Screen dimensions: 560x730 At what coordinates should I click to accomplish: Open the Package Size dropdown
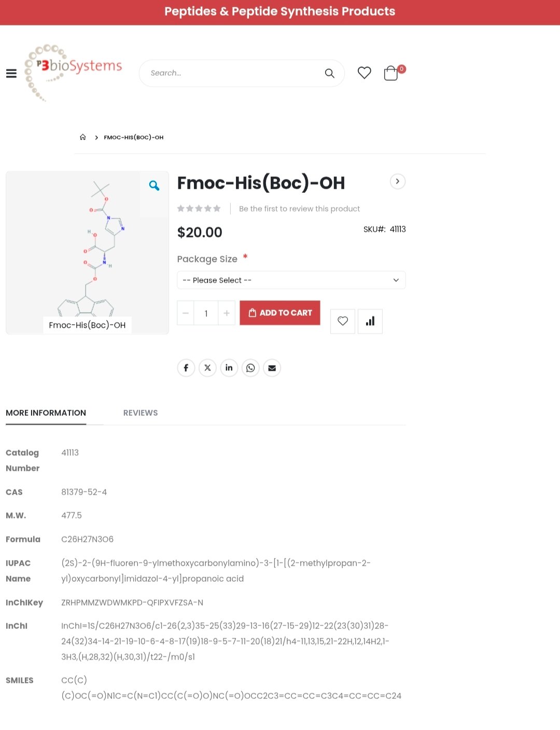[x=291, y=280]
